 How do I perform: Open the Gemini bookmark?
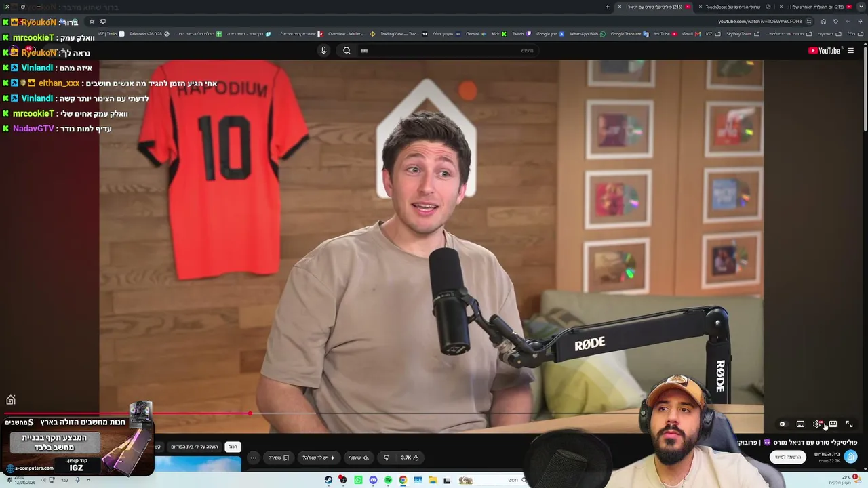(475, 33)
